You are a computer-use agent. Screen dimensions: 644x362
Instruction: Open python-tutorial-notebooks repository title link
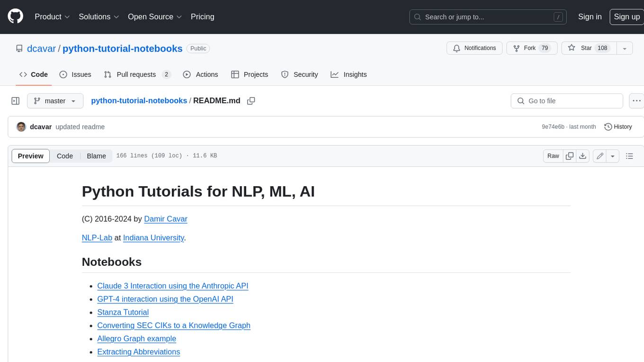coord(122,48)
